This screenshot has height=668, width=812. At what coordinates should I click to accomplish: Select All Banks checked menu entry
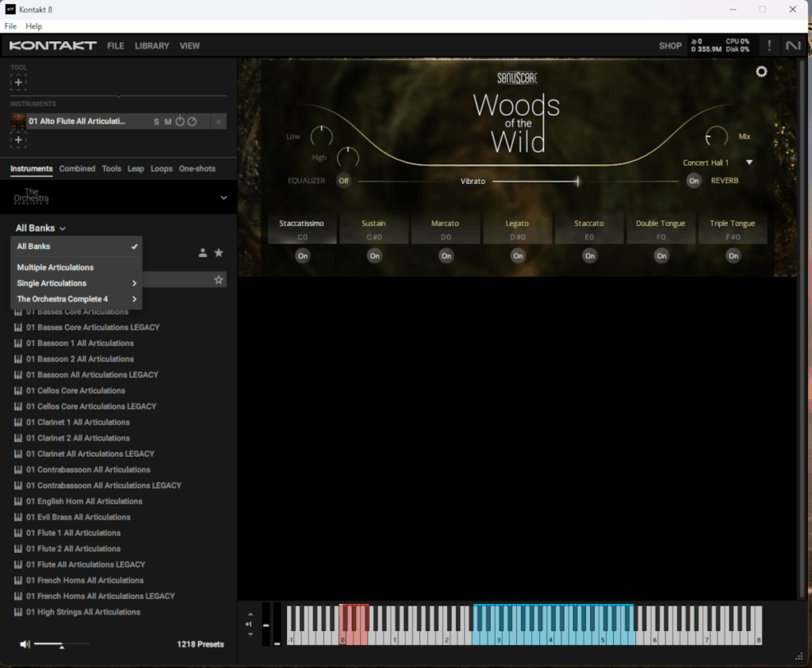[x=76, y=247]
